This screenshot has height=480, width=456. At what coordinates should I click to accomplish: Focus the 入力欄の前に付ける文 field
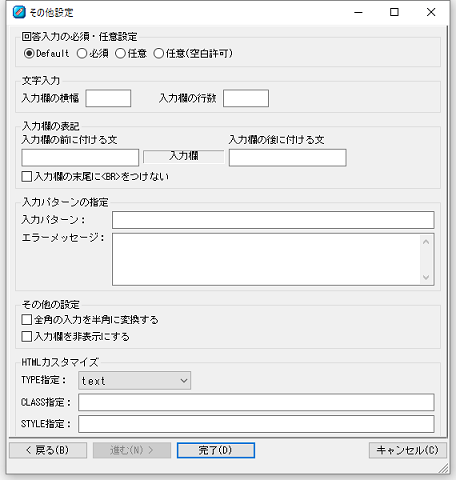(x=80, y=158)
